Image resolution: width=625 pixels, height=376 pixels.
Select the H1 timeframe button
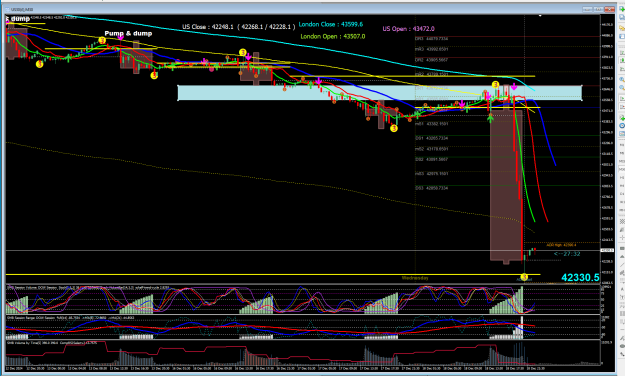(622, 177)
